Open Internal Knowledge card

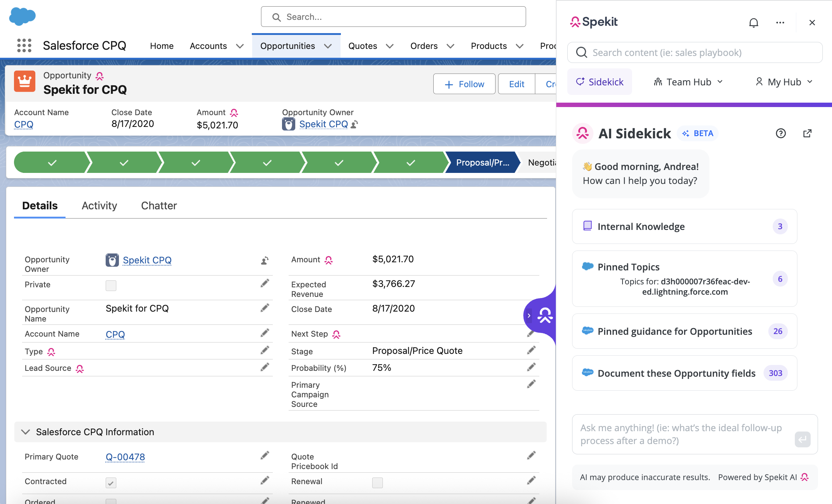click(x=684, y=226)
